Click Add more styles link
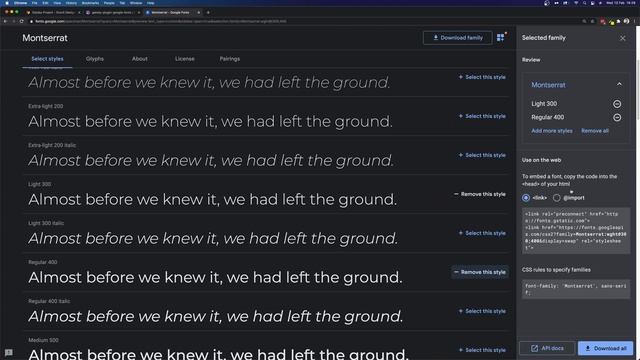 (x=552, y=131)
